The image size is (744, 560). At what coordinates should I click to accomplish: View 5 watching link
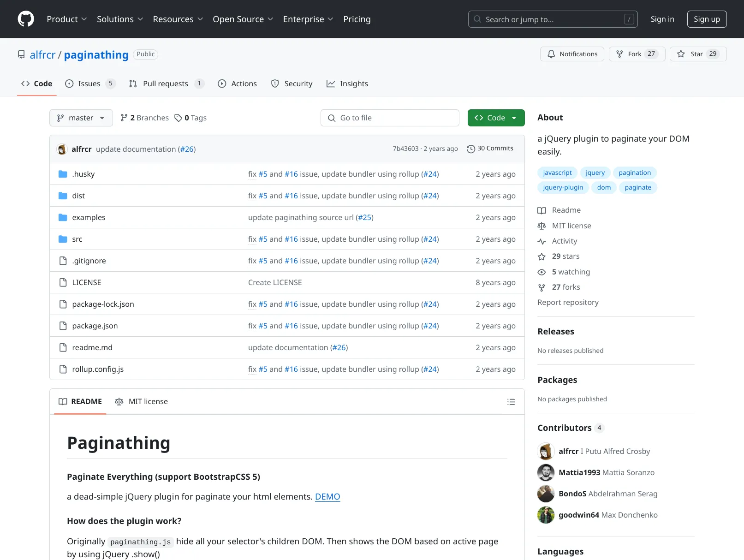click(x=564, y=272)
